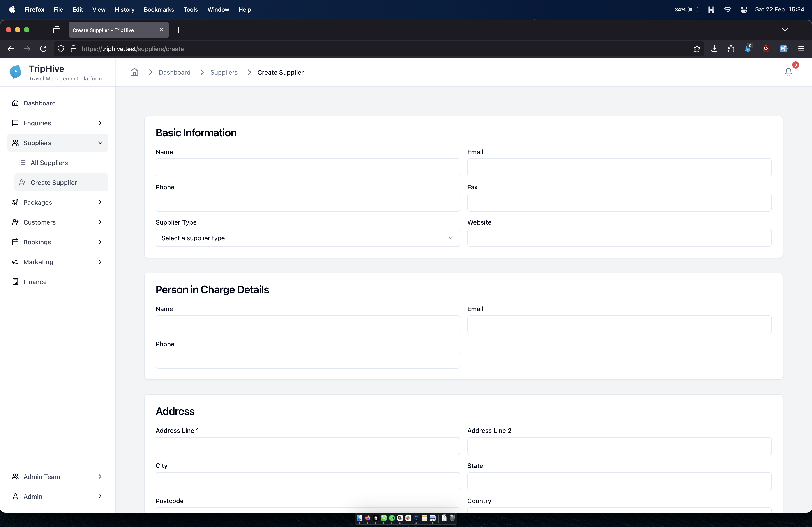Open the View menu

(99, 9)
